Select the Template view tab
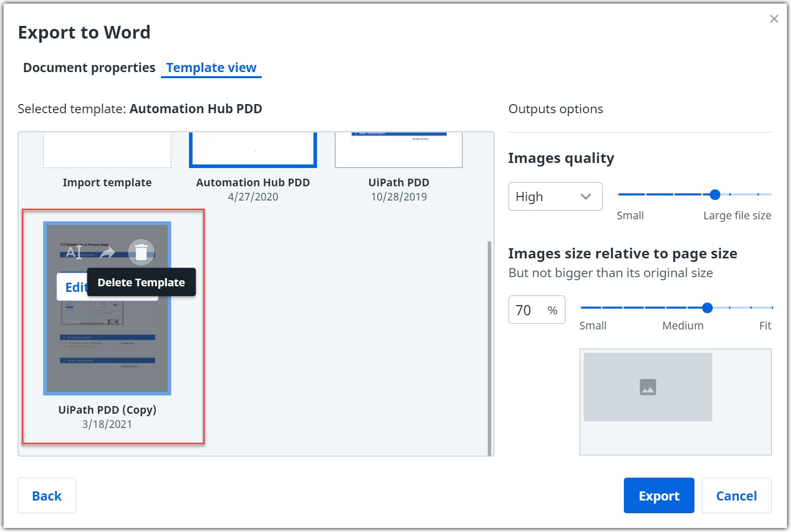Image resolution: width=791 pixels, height=532 pixels. [x=211, y=68]
